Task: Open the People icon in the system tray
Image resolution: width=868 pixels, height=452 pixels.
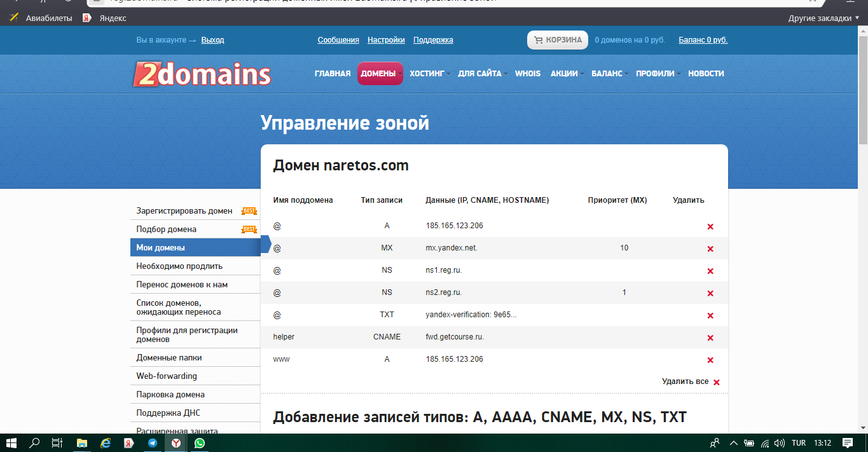Action: pyautogui.click(x=715, y=443)
